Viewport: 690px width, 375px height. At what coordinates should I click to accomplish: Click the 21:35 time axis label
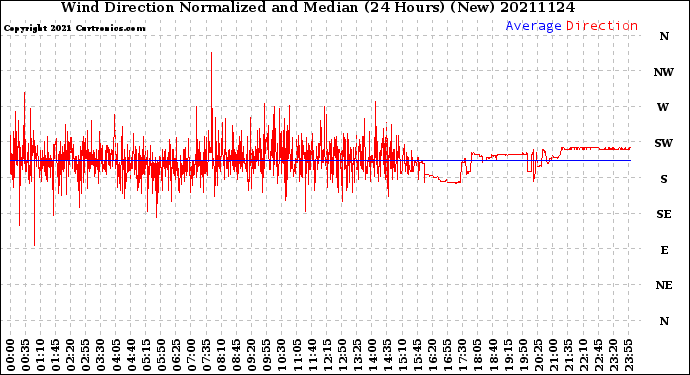coord(568,355)
